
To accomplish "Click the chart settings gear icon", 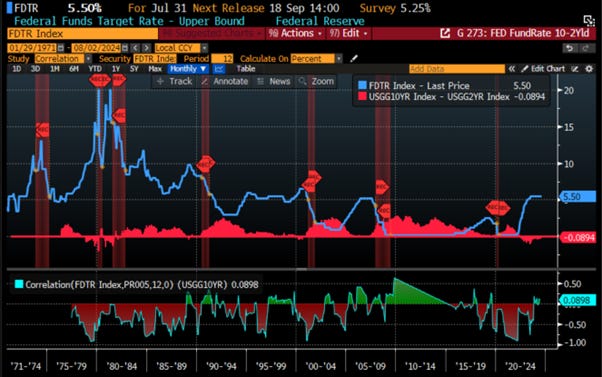I will [589, 69].
